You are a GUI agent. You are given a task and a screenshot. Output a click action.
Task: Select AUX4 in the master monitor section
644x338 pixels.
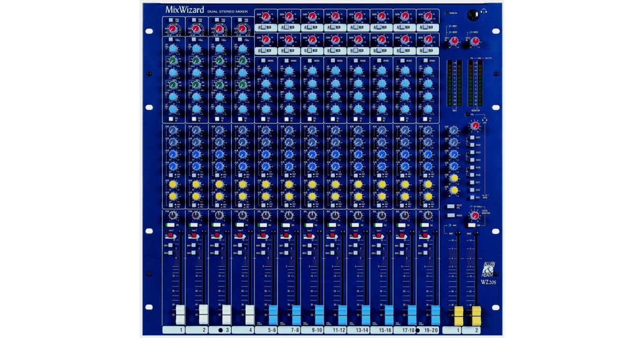(x=472, y=160)
